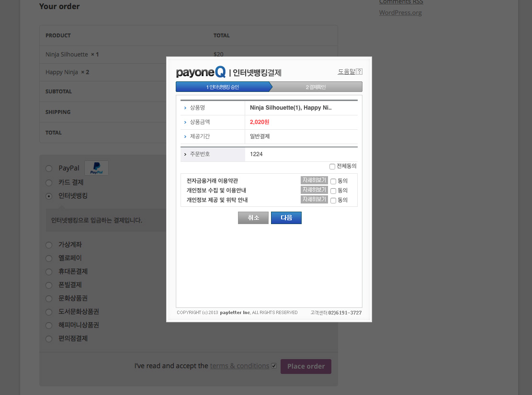This screenshot has width=532, height=395.
Task: Open the Comments RSS link
Action: click(x=401, y=2)
